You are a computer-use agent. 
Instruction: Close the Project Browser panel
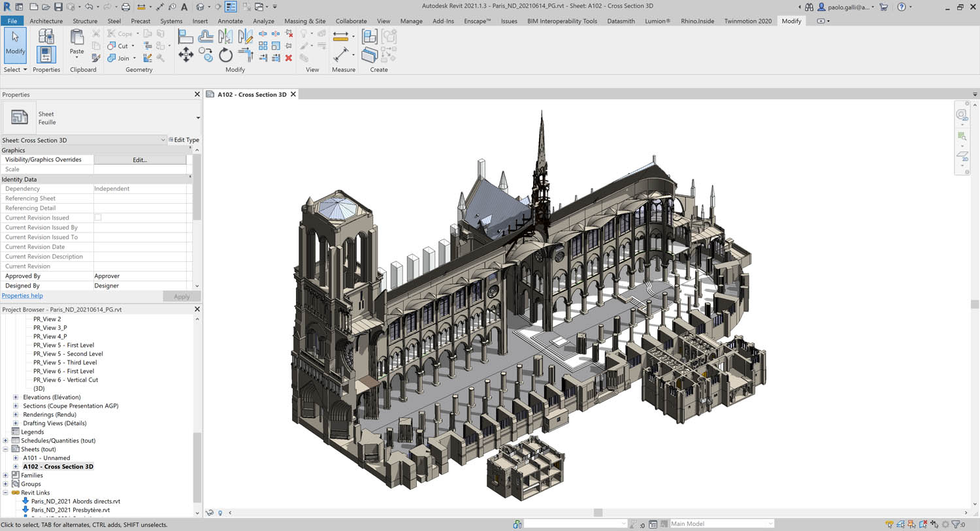coord(197,310)
